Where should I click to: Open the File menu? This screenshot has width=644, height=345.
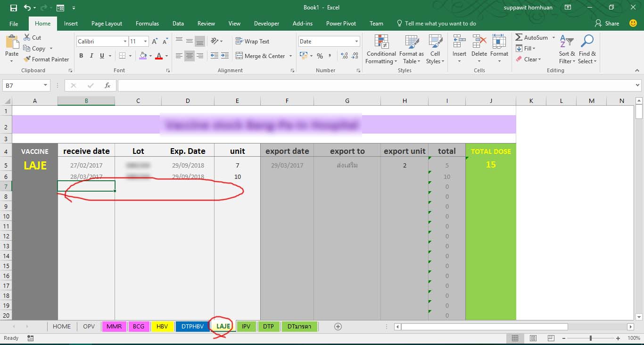14,24
